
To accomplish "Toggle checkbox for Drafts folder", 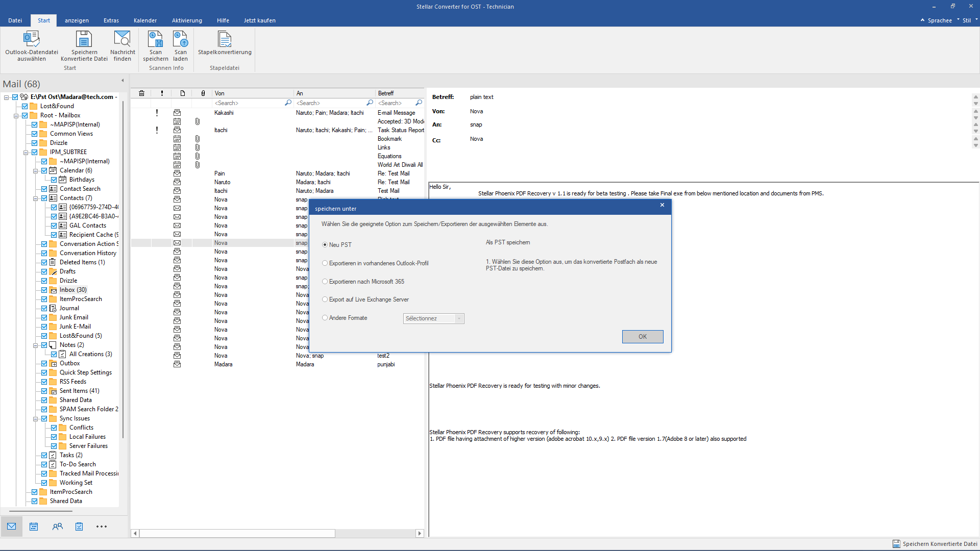I will 44,271.
